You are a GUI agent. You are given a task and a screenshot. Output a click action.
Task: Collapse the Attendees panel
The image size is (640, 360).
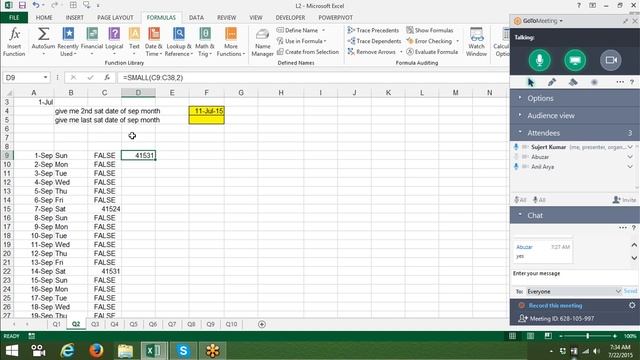[x=575, y=133]
